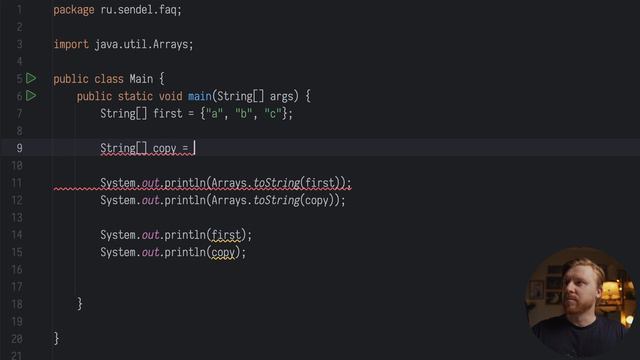Click line number 9 in the gutter
Viewport: 640px width, 360px height.
[19, 148]
